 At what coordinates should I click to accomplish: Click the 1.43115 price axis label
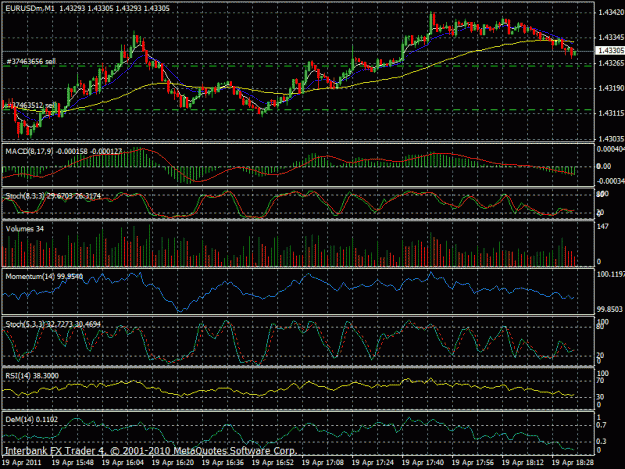pos(611,114)
